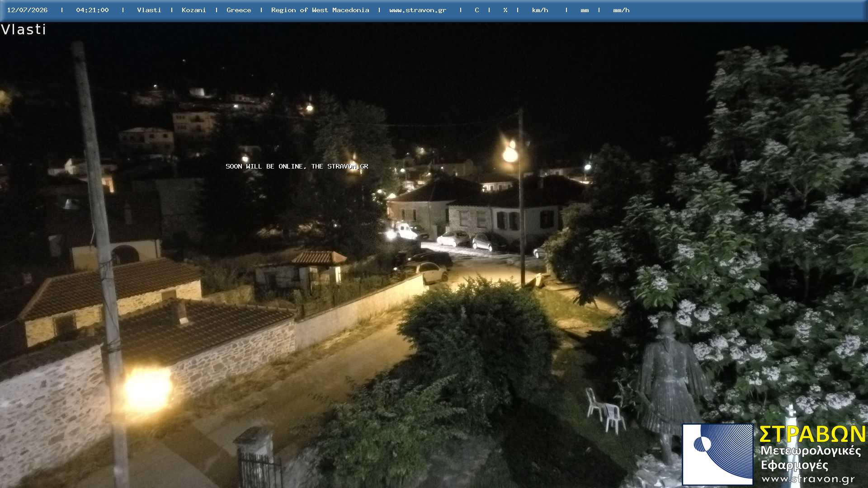Open www.stravon.gr in the blue header bar

[x=418, y=10]
